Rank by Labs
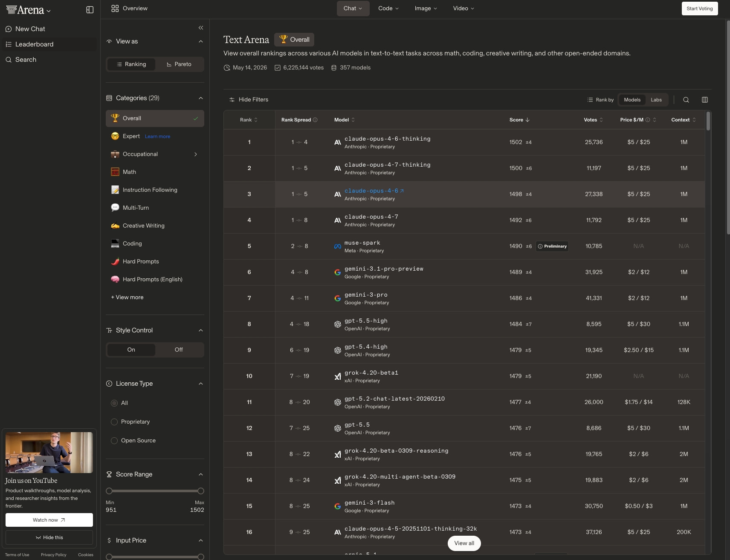Image resolution: width=730 pixels, height=560 pixels. (656, 100)
